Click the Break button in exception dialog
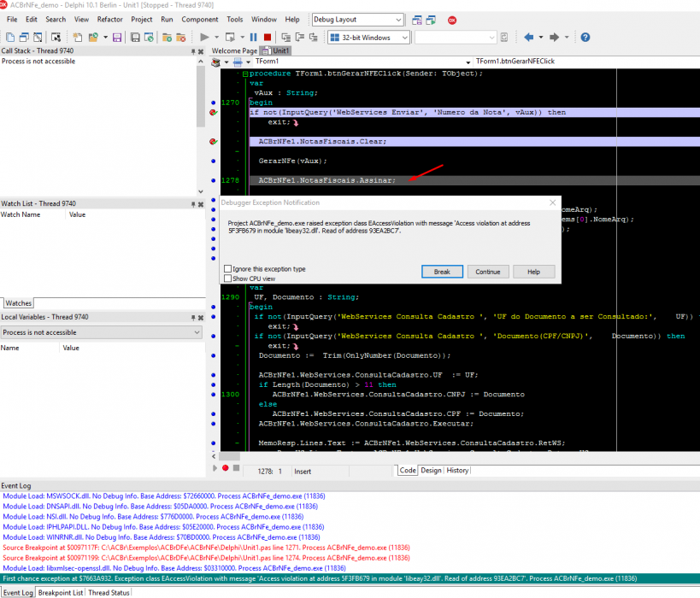700x598 pixels. (442, 272)
